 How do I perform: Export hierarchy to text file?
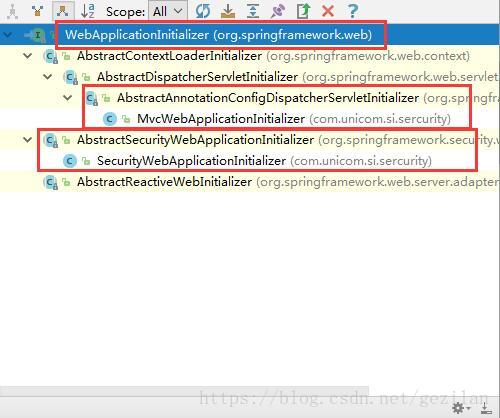click(x=303, y=11)
